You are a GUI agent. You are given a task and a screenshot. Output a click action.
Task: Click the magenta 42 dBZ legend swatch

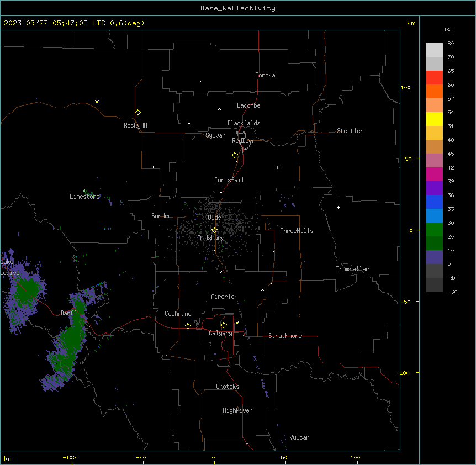pyautogui.click(x=434, y=174)
